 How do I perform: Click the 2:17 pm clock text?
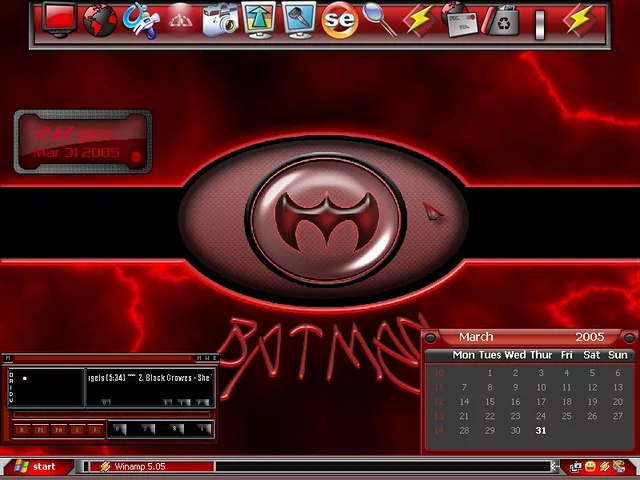tap(75, 133)
